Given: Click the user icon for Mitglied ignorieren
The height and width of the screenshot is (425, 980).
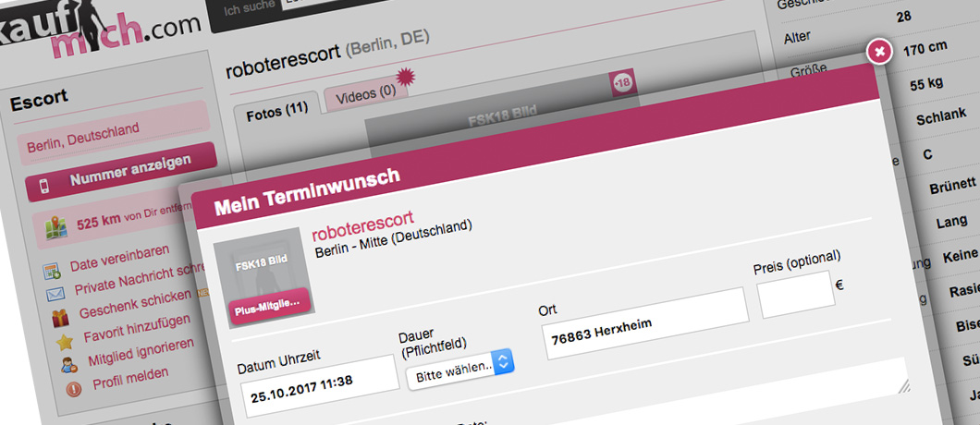Looking at the screenshot, I should coord(69,364).
